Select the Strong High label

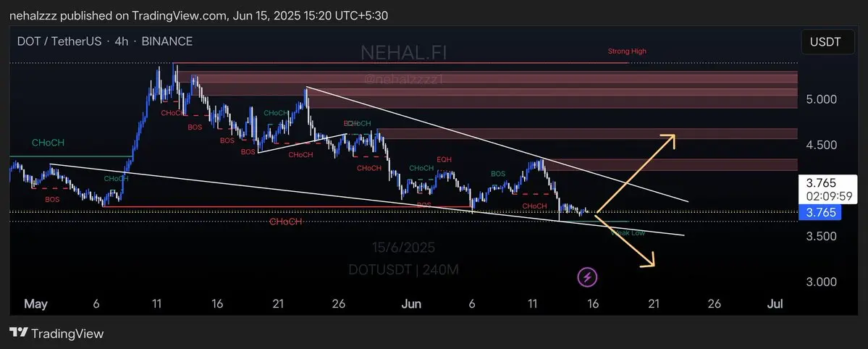click(x=627, y=51)
